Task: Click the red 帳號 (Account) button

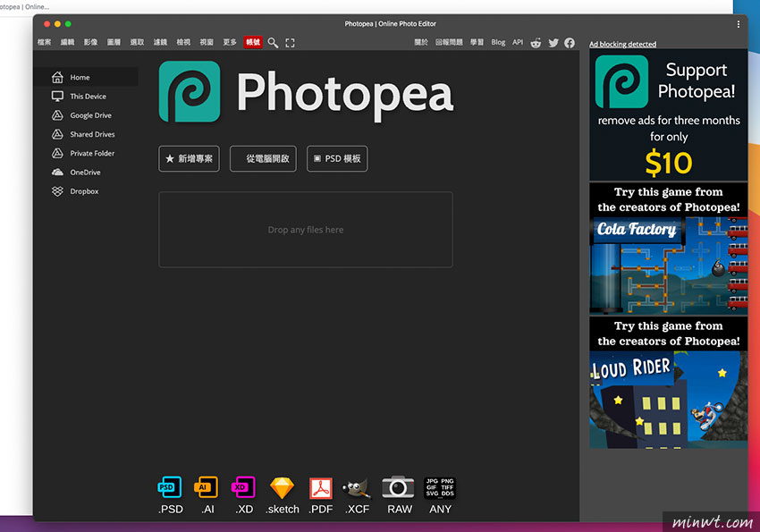Action: (x=253, y=42)
